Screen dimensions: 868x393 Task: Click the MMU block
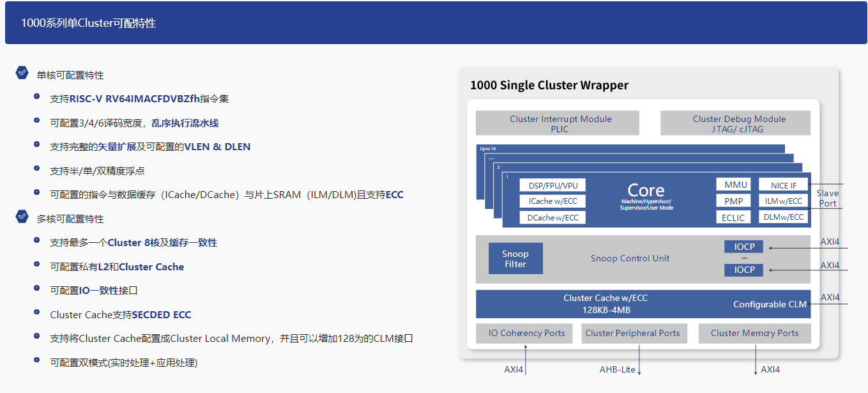735,185
